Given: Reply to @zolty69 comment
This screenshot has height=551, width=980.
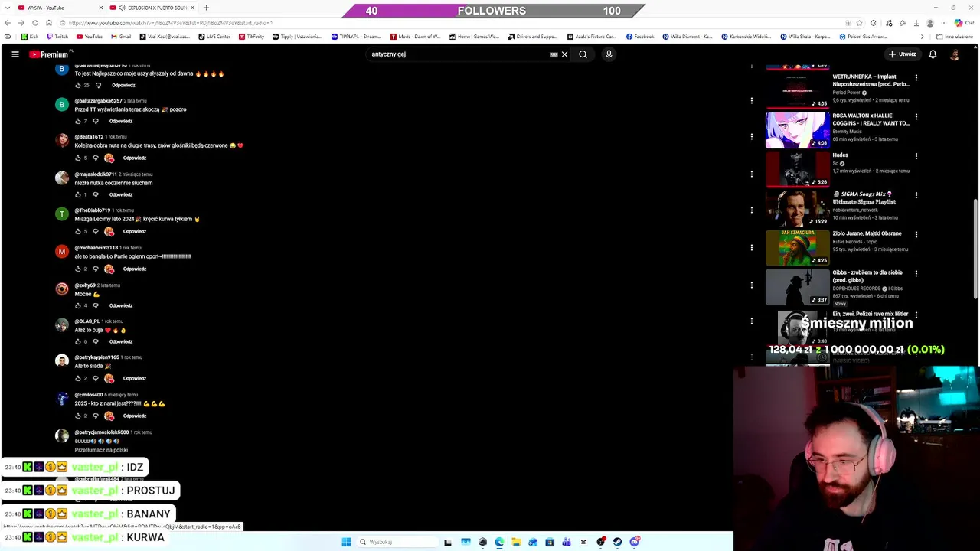Looking at the screenshot, I should [x=121, y=305].
